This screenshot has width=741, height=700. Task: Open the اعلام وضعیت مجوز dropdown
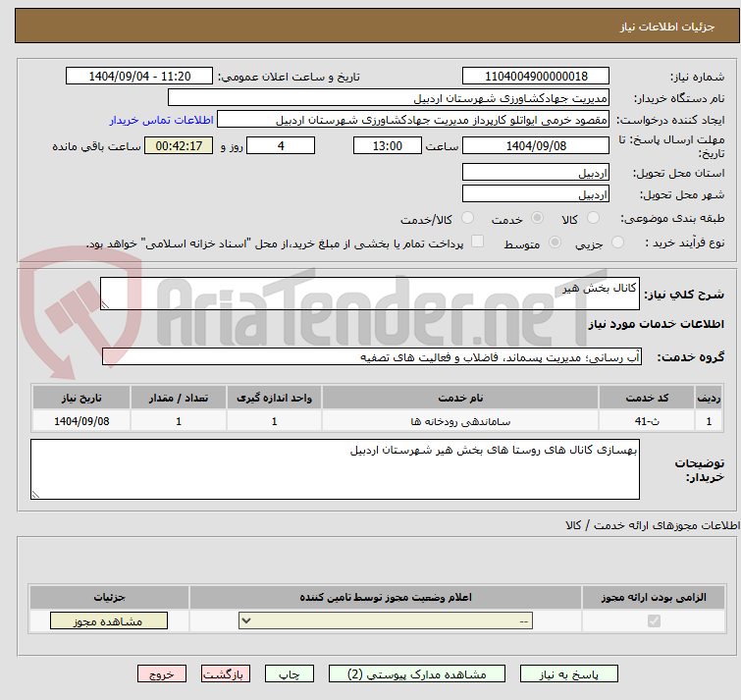(386, 620)
